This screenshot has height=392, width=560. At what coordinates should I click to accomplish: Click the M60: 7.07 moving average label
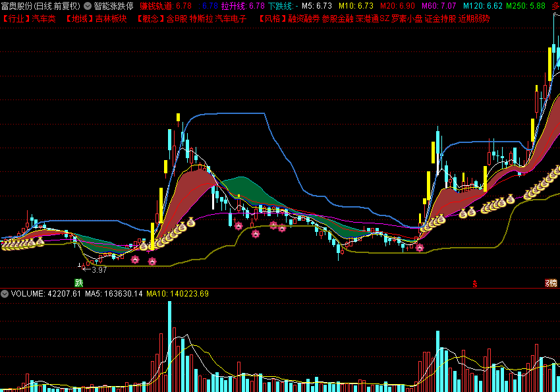439,6
